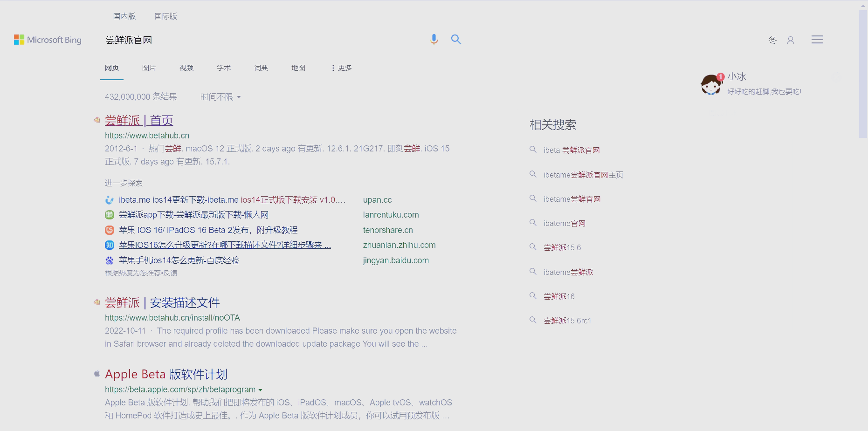
Task: Click search icon beside ibetame尝鲜官网
Action: pyautogui.click(x=533, y=198)
